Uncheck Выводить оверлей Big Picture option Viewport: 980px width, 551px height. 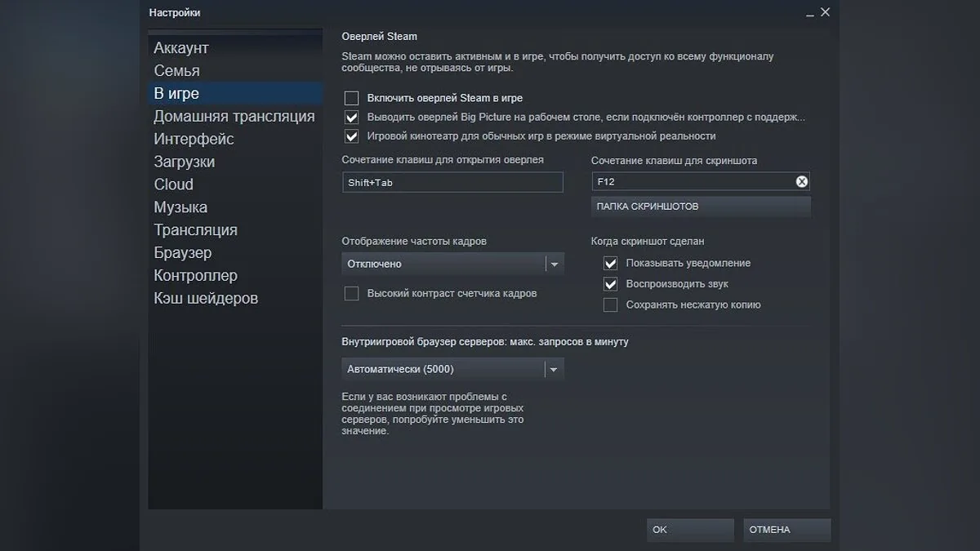352,118
